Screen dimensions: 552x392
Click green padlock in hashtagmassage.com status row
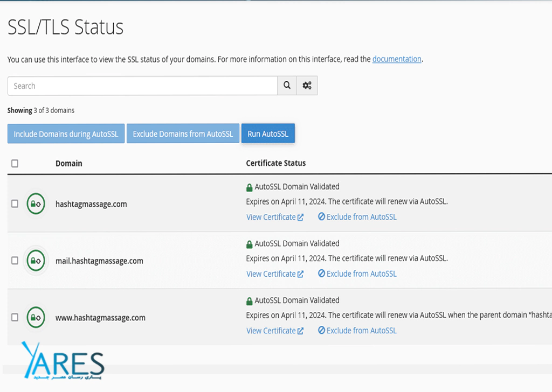pyautogui.click(x=249, y=187)
